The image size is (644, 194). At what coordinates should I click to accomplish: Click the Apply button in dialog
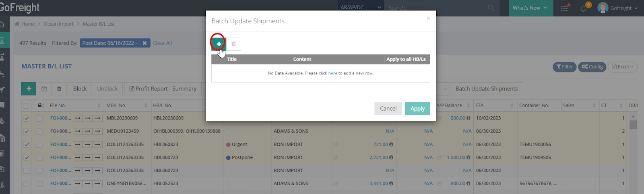[x=417, y=109]
